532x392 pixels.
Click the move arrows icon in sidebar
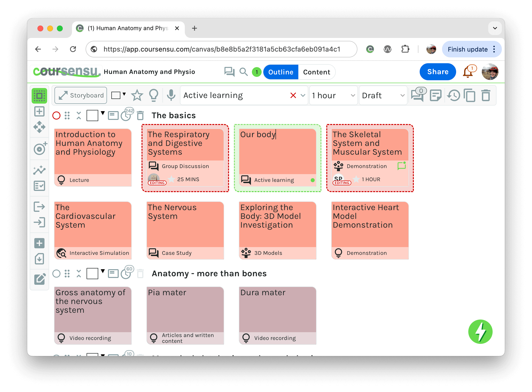39,127
